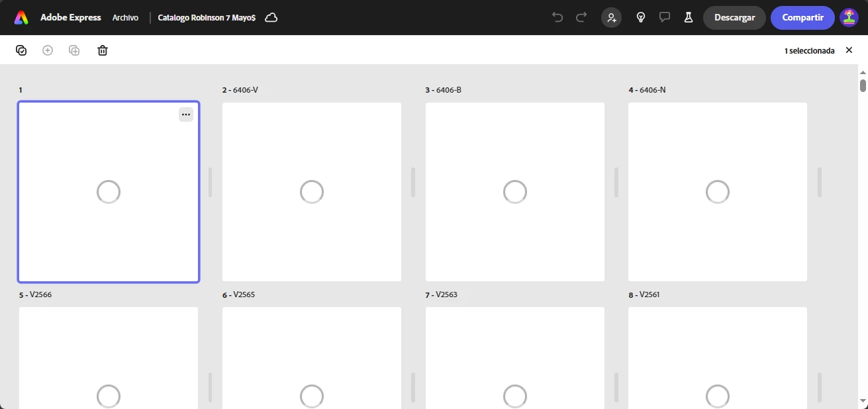Screen dimensions: 868x409
Task: Open the user profile avatar
Action: coord(849,18)
